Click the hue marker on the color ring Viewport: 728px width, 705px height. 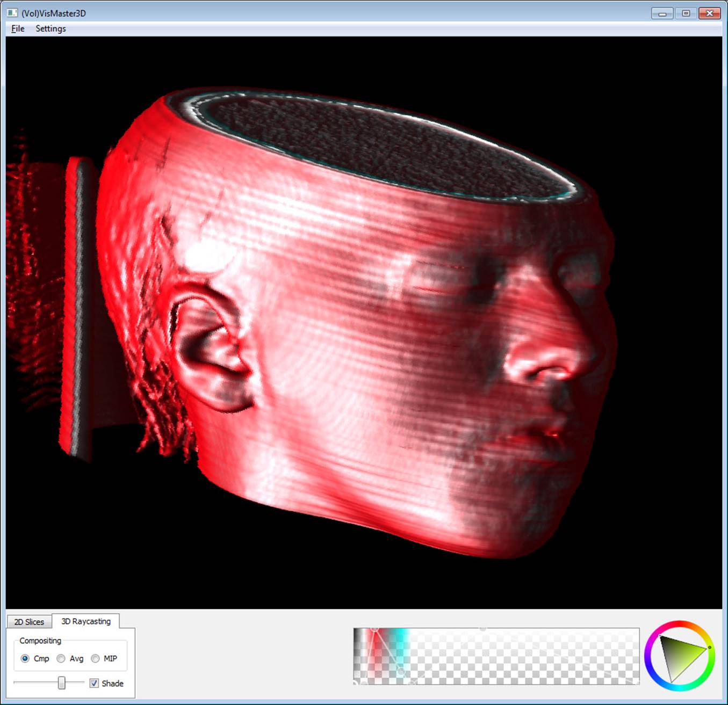710,647
